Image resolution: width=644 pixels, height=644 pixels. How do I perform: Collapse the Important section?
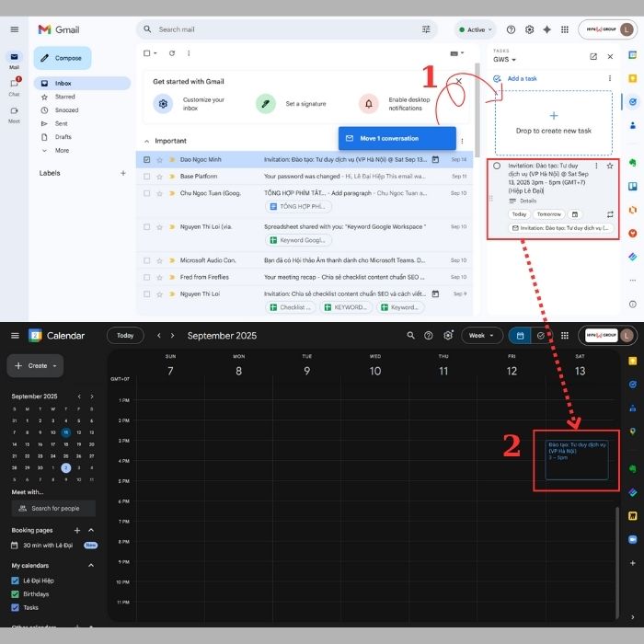click(x=146, y=141)
